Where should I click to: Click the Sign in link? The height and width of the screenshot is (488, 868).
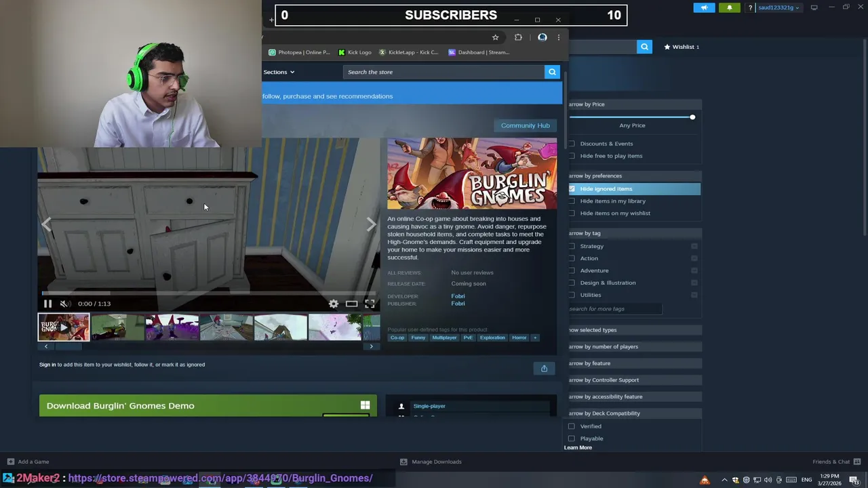coord(47,365)
